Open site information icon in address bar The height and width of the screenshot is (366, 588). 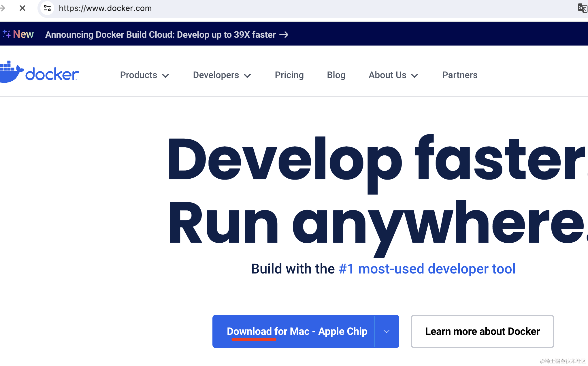pyautogui.click(x=47, y=8)
